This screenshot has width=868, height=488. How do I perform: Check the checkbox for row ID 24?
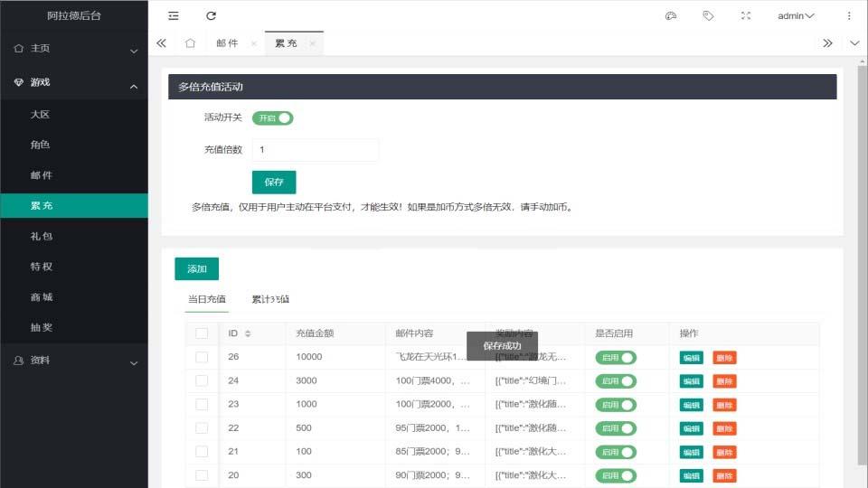202,380
